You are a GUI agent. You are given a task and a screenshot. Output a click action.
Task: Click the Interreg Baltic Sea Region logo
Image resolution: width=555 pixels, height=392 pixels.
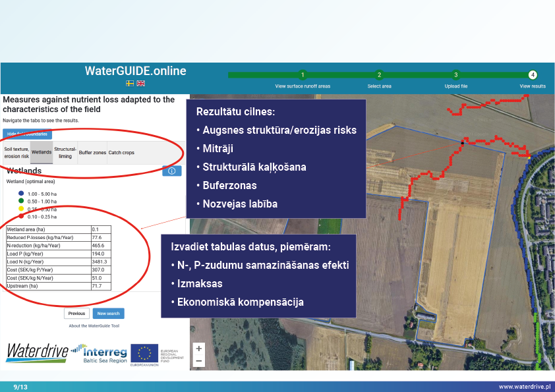[99, 353]
